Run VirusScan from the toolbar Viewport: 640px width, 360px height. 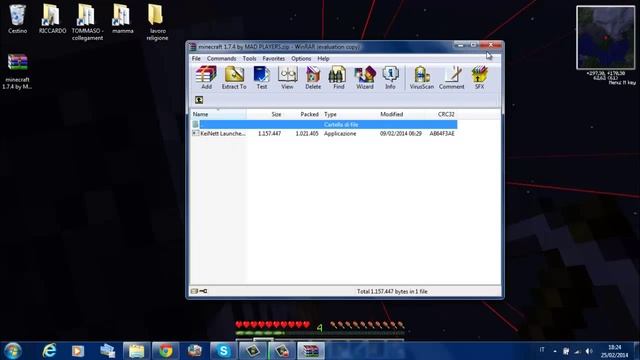(x=422, y=78)
